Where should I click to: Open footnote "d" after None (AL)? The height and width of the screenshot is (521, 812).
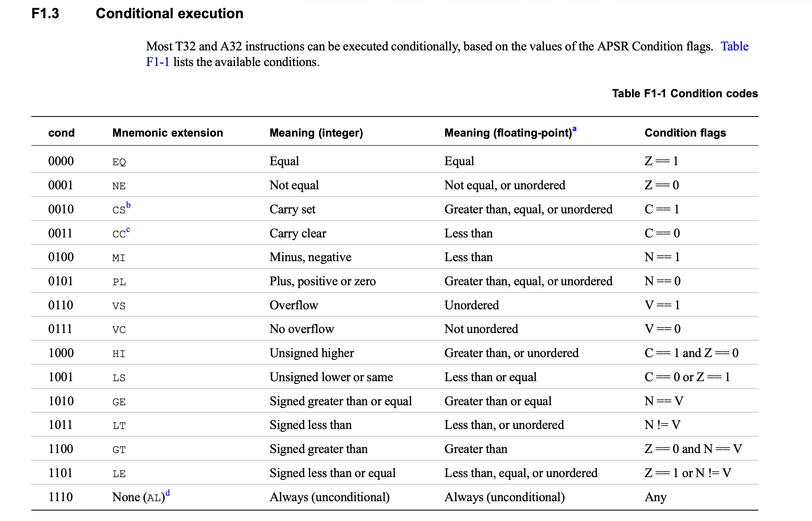point(168,493)
